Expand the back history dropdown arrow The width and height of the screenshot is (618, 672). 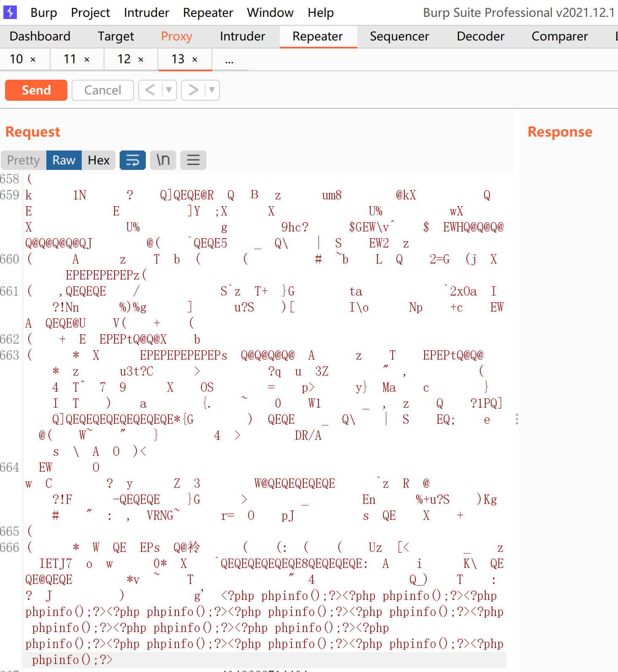click(x=169, y=90)
